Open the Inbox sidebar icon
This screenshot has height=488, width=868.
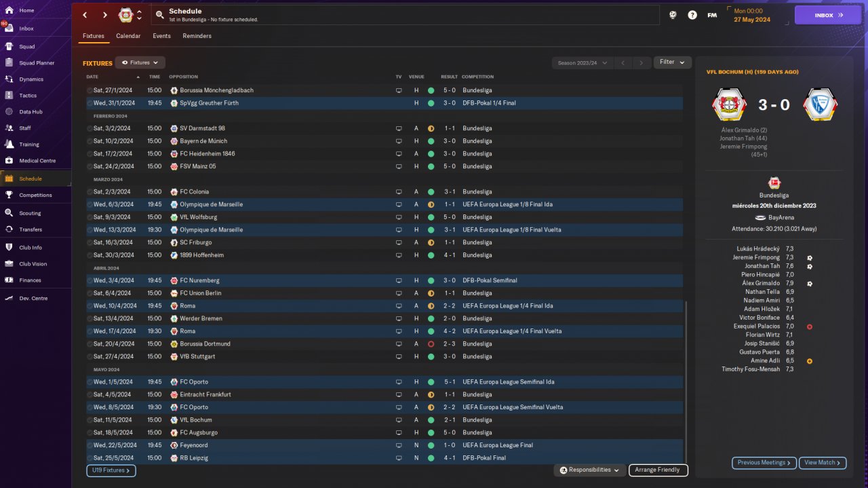click(x=9, y=29)
